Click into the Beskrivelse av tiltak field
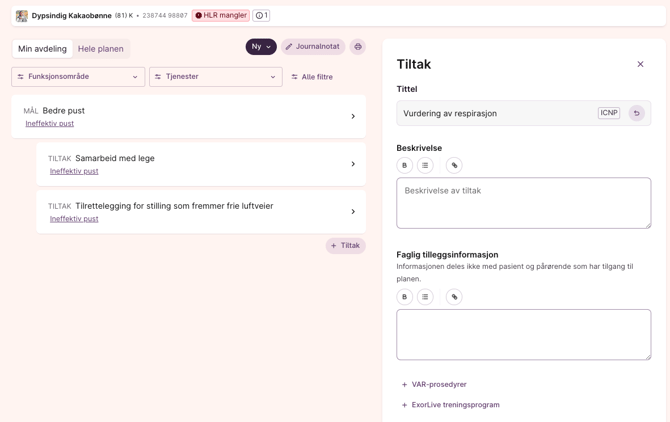Screen dimensions: 670x422 (523, 203)
